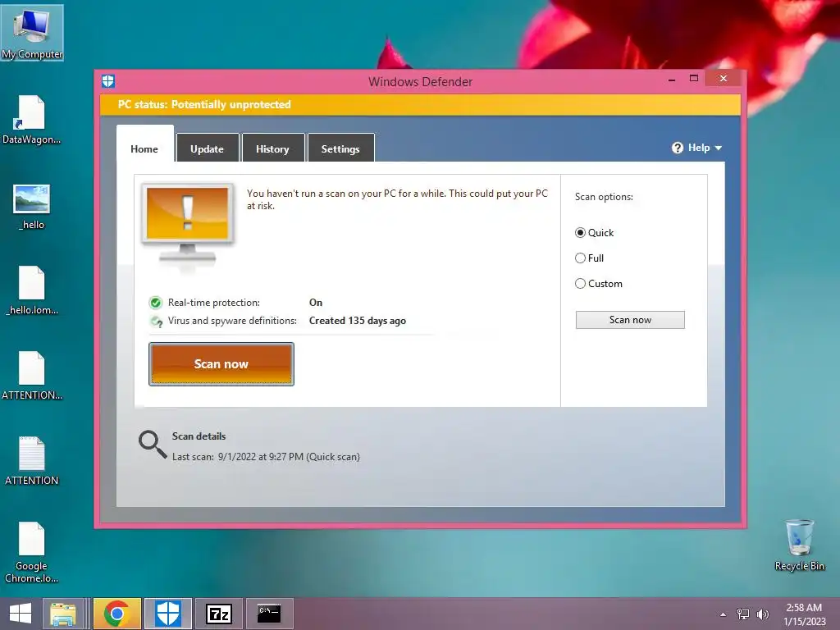
Task: Click the gray Scan now button under Scan options
Action: (x=630, y=320)
